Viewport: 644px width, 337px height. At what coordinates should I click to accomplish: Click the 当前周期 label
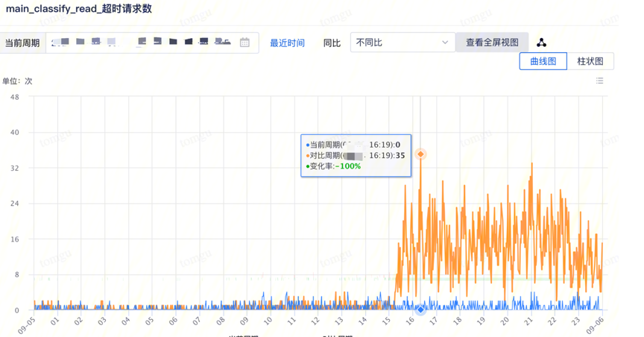22,42
